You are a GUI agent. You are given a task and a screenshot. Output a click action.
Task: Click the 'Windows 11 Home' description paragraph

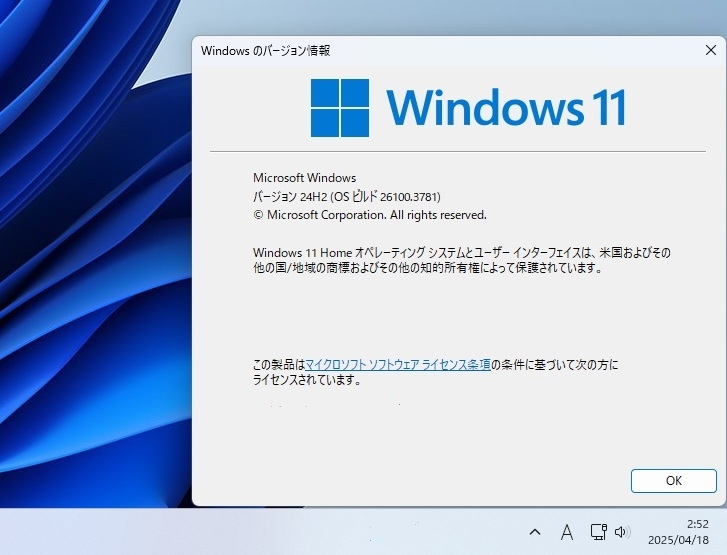pyautogui.click(x=462, y=260)
